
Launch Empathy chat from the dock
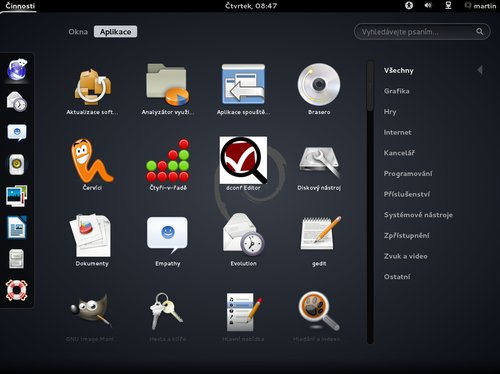click(x=17, y=132)
